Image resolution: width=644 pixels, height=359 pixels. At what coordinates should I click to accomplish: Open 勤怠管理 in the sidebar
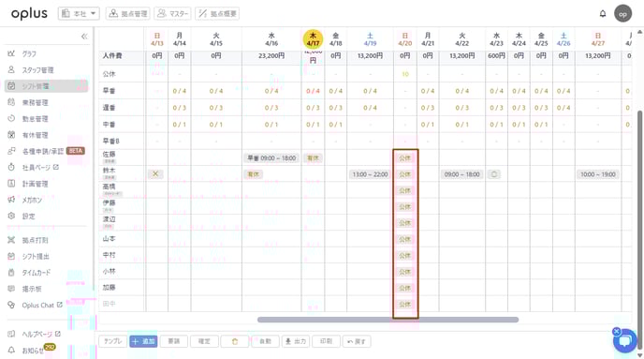[x=36, y=119]
